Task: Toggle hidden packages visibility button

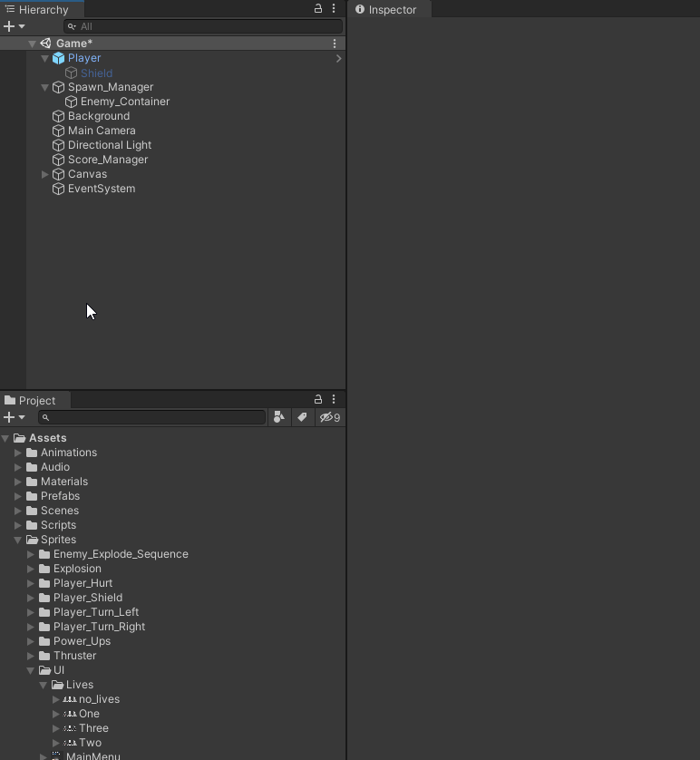Action: point(330,417)
